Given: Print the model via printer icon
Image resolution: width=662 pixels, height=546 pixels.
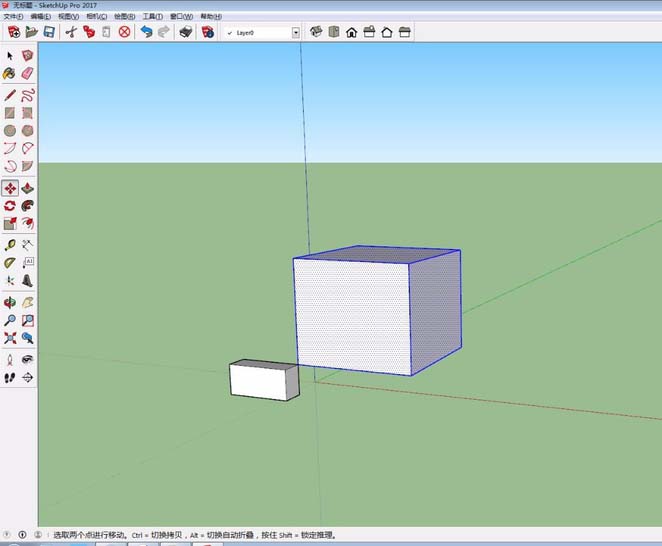Looking at the screenshot, I should click(186, 32).
